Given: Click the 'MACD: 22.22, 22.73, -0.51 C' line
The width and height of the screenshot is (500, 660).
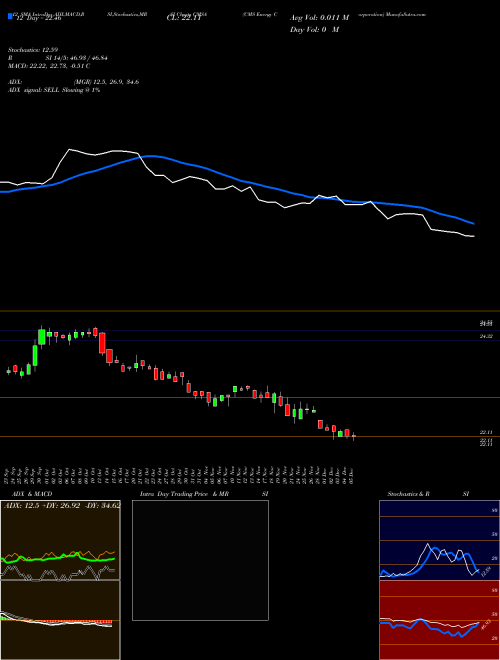Looking at the screenshot, I should (49, 66).
